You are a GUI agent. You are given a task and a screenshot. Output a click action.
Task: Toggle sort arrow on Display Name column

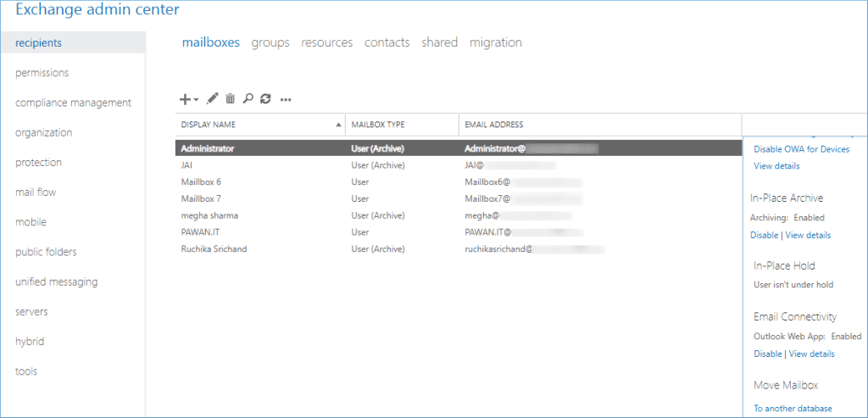click(339, 125)
